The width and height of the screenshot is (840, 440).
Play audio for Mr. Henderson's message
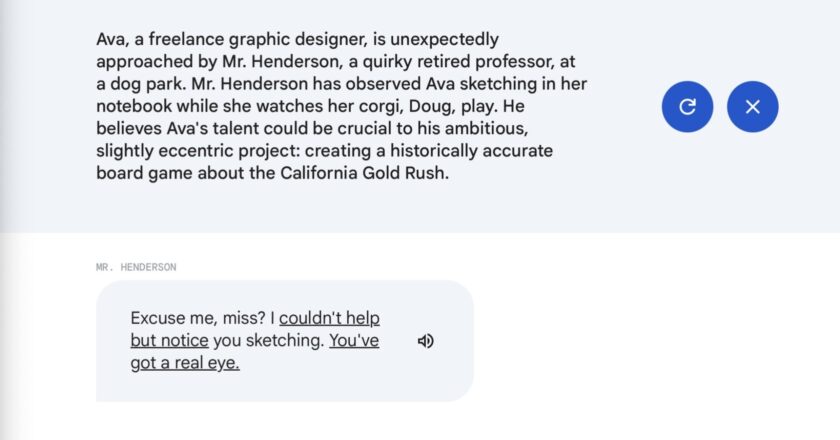click(425, 341)
